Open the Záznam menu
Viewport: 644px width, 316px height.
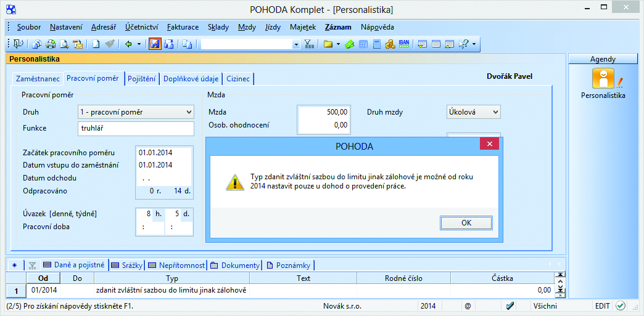click(338, 28)
